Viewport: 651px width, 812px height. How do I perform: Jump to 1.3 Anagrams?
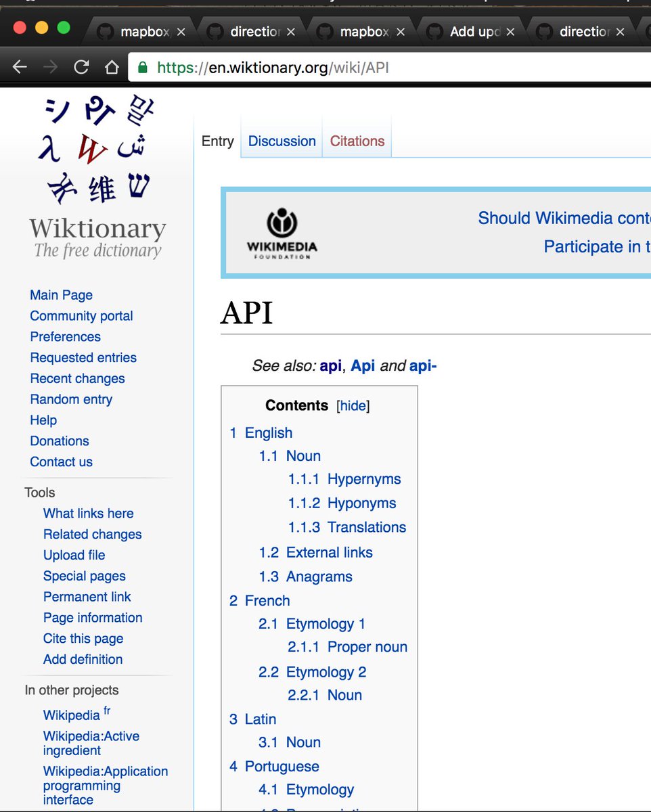(305, 577)
